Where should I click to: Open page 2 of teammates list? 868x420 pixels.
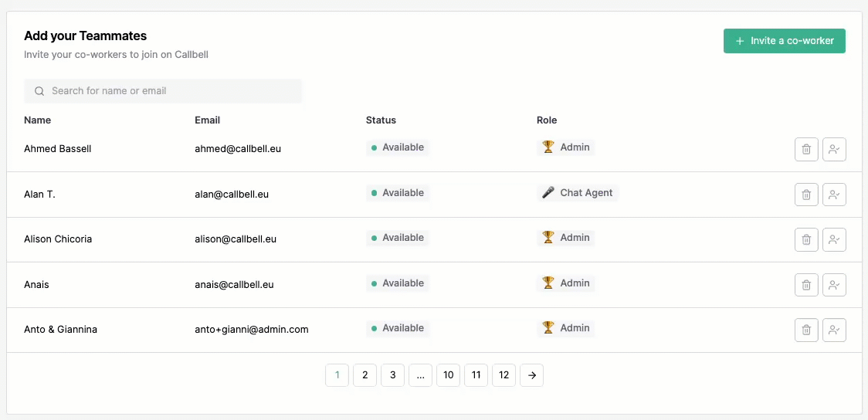(x=364, y=375)
